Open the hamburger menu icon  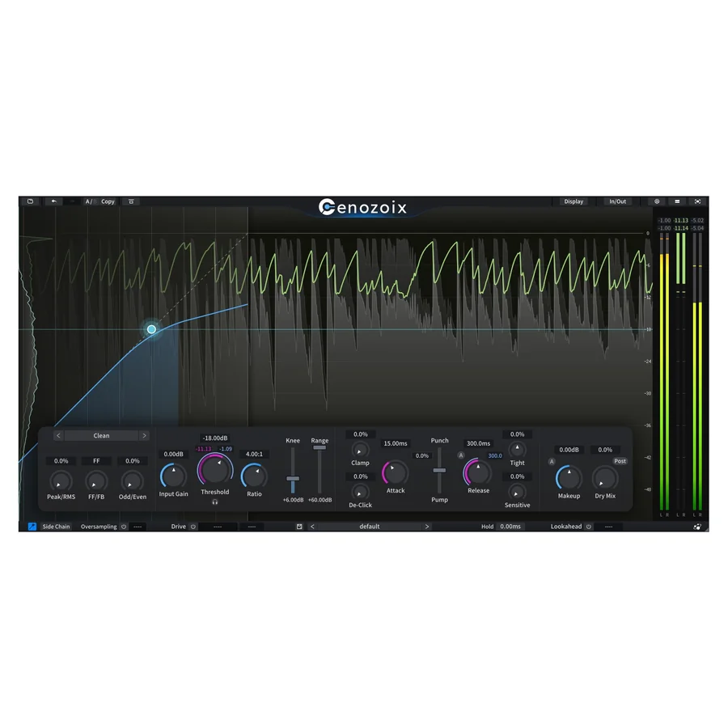(677, 201)
